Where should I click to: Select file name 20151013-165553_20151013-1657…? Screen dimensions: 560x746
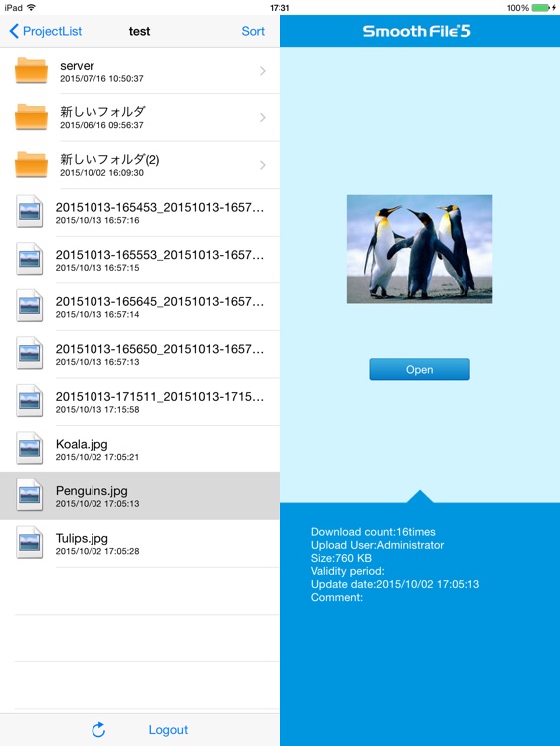[x=159, y=255]
